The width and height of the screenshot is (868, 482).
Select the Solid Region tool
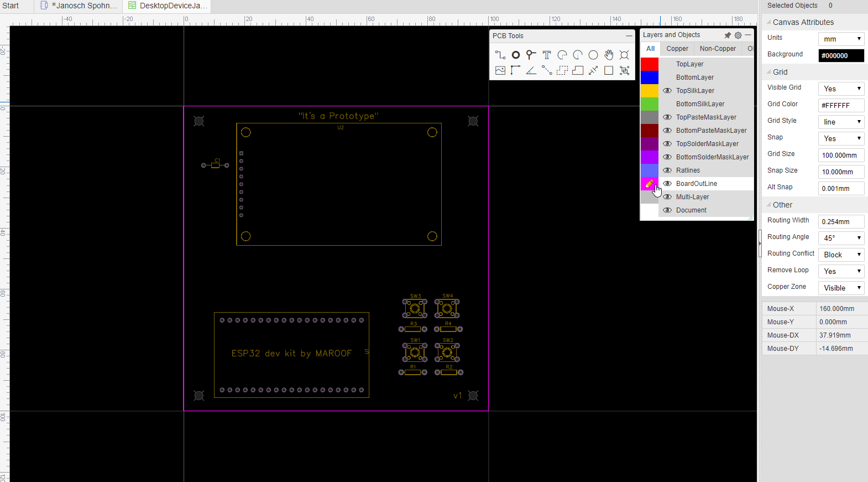coord(578,70)
